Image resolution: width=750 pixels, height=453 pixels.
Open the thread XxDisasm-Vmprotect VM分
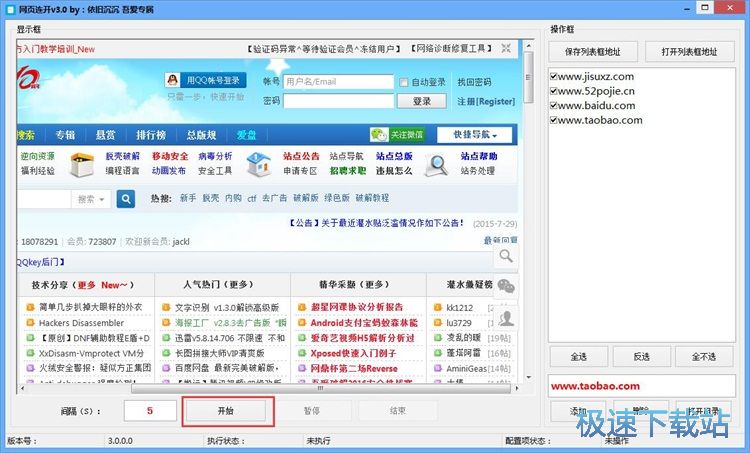pyautogui.click(x=91, y=354)
